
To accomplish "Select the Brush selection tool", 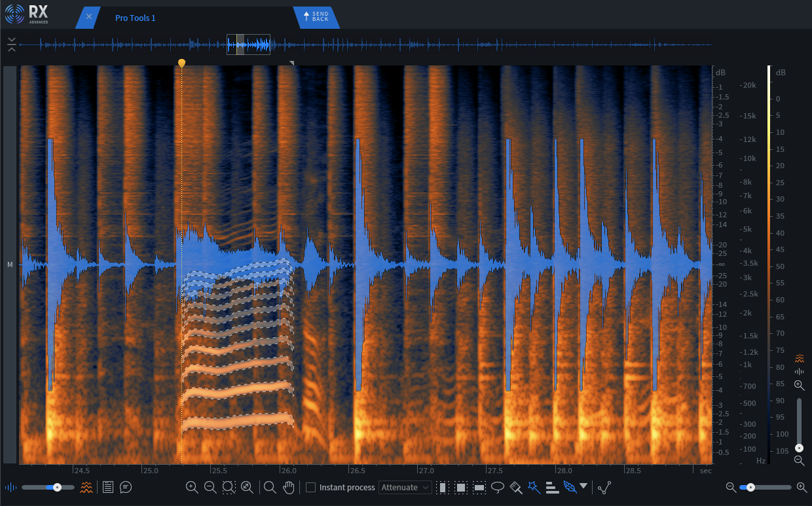I will click(x=516, y=487).
